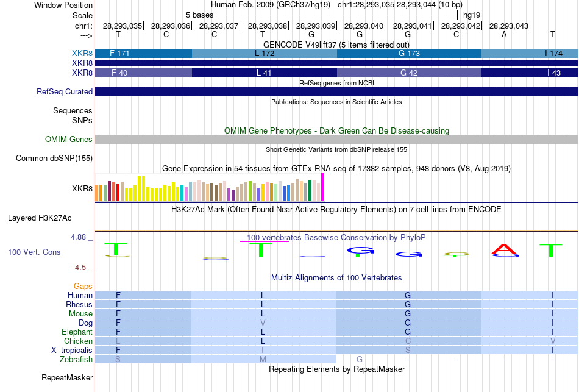Screen dimensions: 579x392
Task: Click XKR8 label beside the F 171 row
Action: [x=82, y=53]
